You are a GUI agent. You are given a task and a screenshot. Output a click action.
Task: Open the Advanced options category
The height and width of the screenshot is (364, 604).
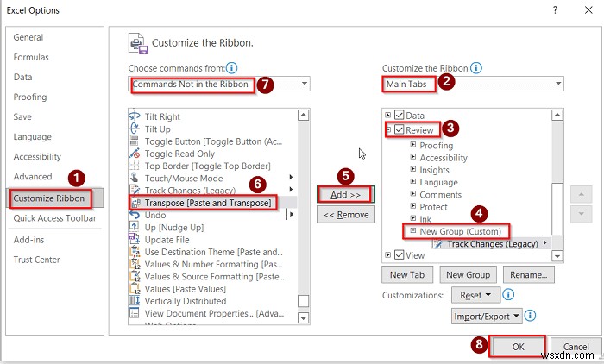click(33, 177)
